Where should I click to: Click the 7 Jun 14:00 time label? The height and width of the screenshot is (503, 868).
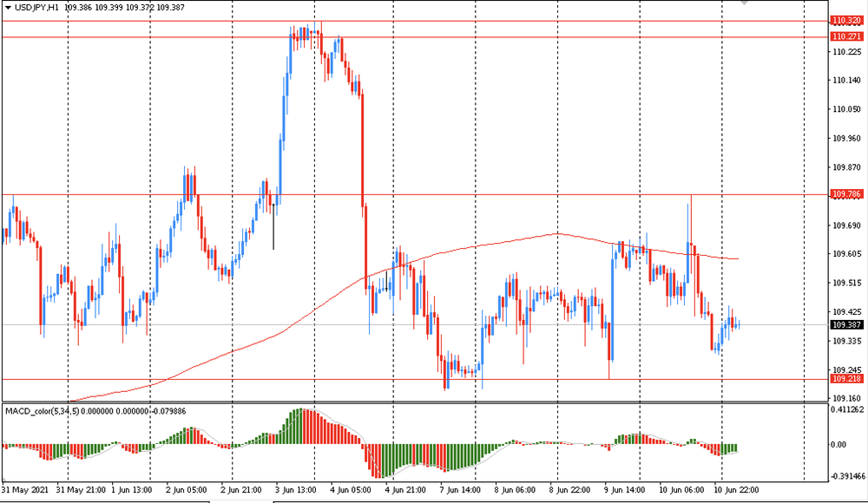pos(460,490)
